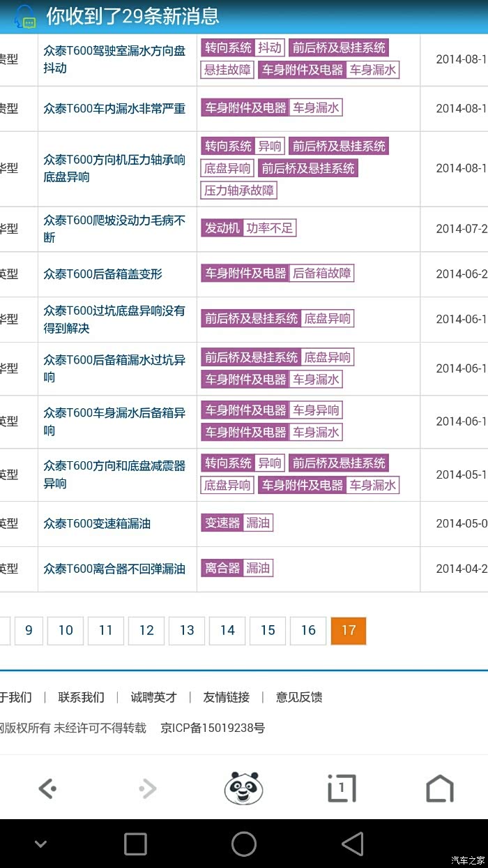Go to page 10
This screenshot has width=488, height=868.
[x=66, y=631]
